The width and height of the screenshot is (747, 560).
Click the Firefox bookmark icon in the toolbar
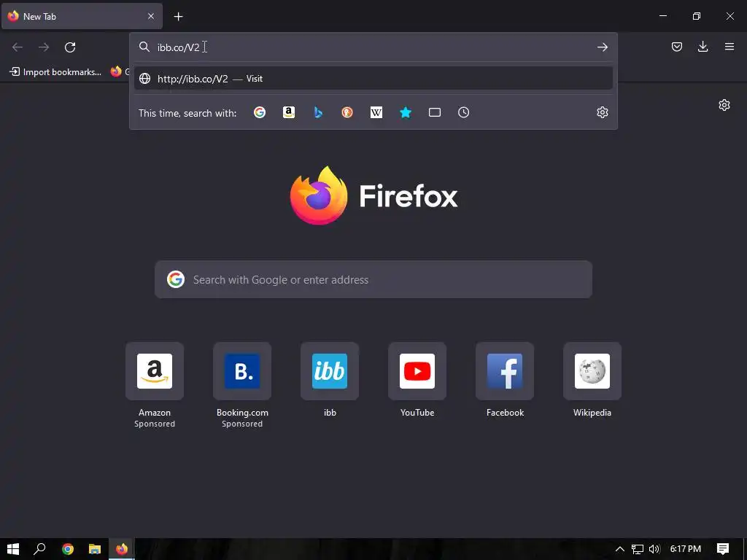tap(116, 72)
